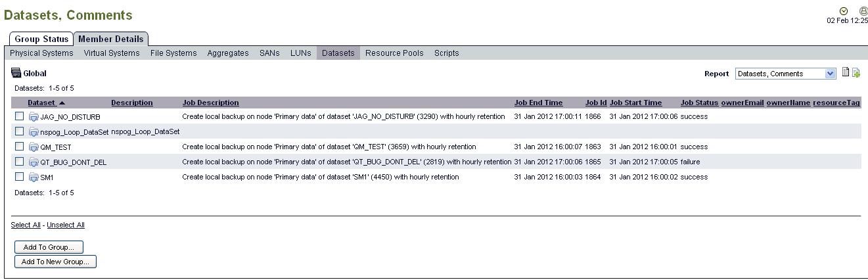Open the Virtual Systems submenu
868x280 pixels.
point(112,53)
